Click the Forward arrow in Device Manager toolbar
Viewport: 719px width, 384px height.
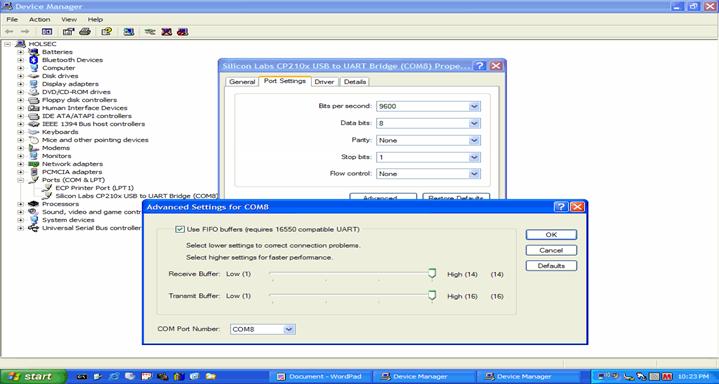pyautogui.click(x=25, y=32)
